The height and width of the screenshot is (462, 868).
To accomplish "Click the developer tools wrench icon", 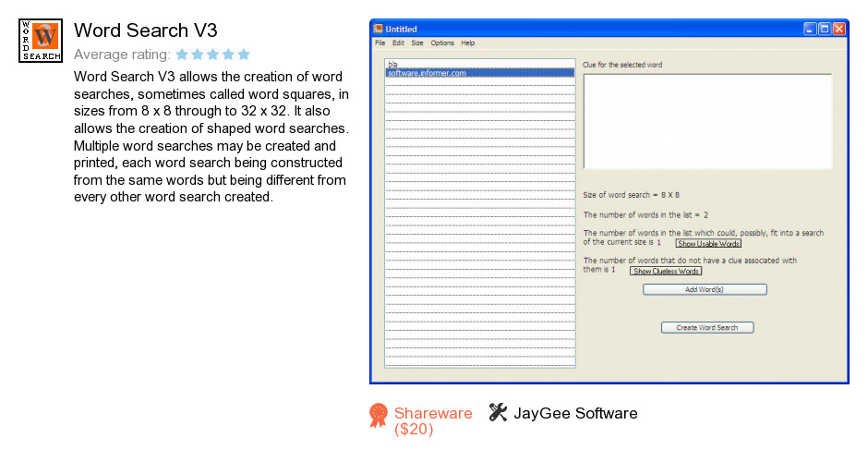I will (x=498, y=412).
